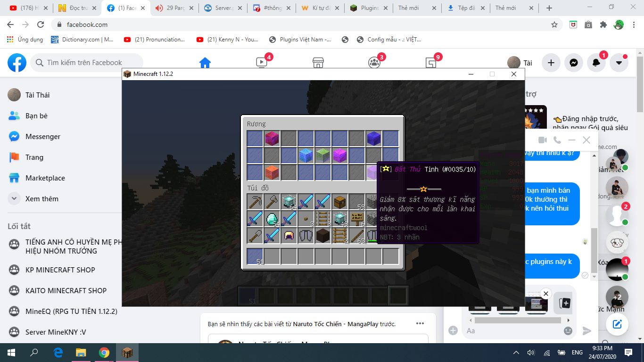The width and height of the screenshot is (644, 362).
Task: Open the Windows Start menu
Action: tap(11, 352)
